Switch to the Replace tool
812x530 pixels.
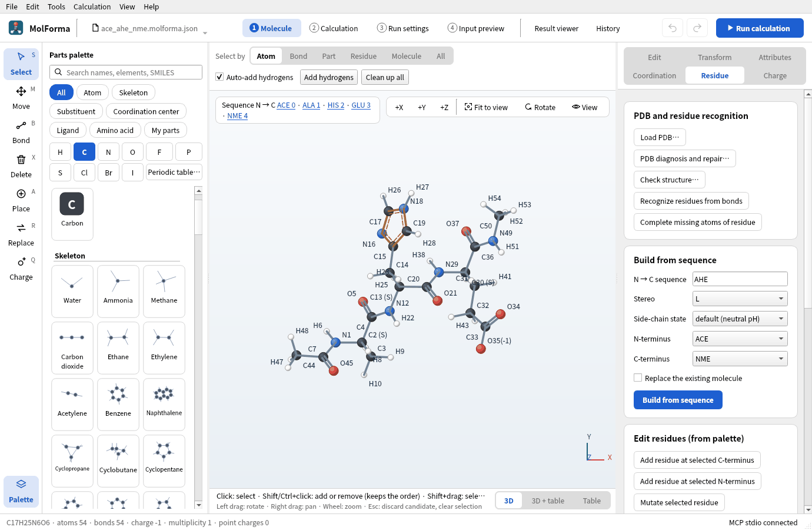click(21, 234)
